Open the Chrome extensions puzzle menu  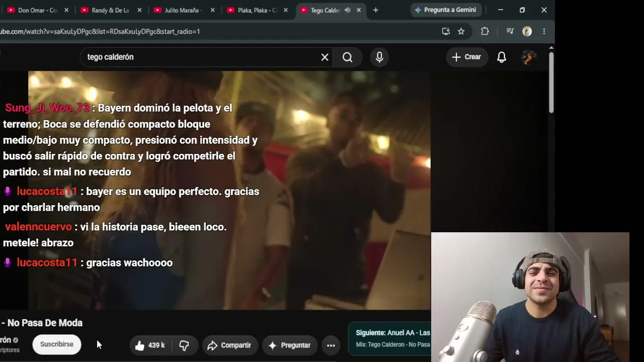(485, 31)
